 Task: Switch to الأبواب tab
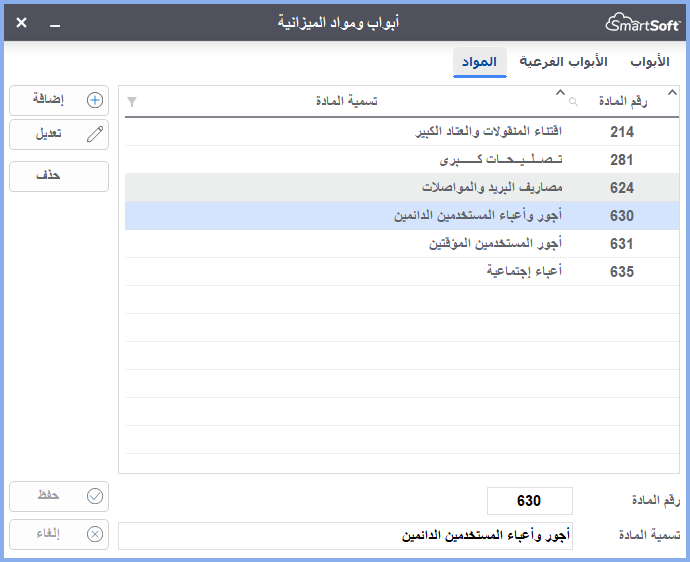650,62
